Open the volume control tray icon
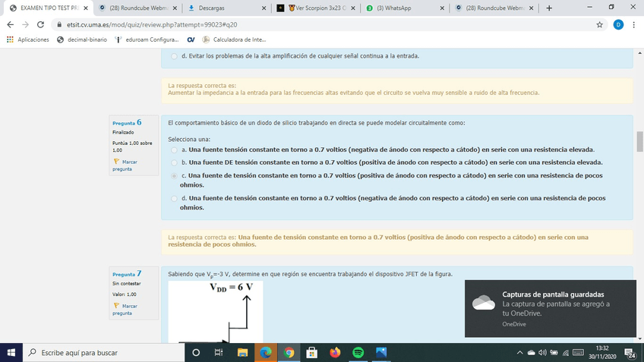This screenshot has height=362, width=644. coord(542,353)
